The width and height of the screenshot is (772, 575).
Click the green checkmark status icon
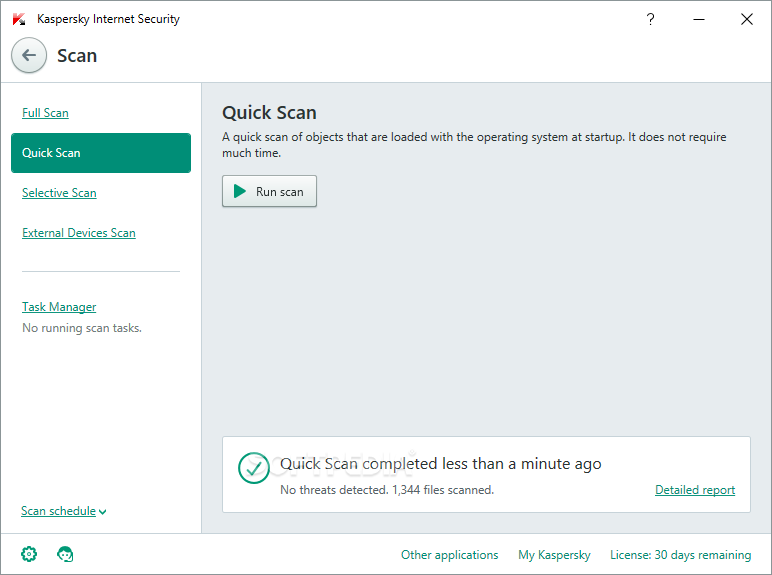click(x=254, y=468)
